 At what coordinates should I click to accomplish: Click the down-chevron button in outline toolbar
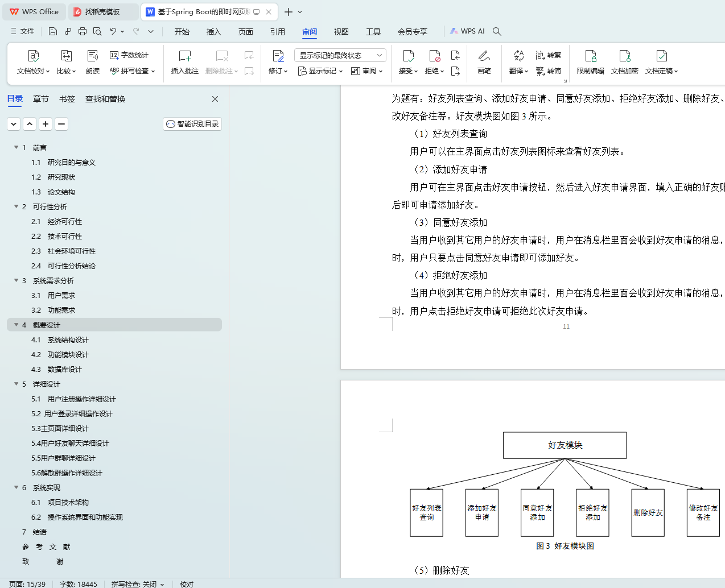(14, 123)
